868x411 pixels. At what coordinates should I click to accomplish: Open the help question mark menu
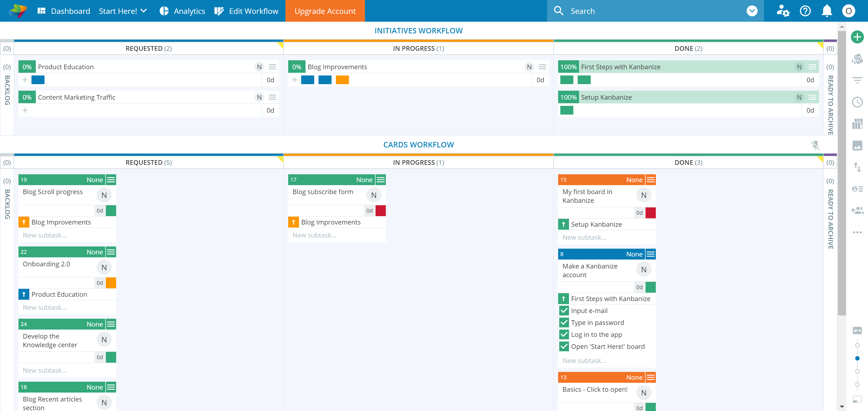pyautogui.click(x=805, y=11)
